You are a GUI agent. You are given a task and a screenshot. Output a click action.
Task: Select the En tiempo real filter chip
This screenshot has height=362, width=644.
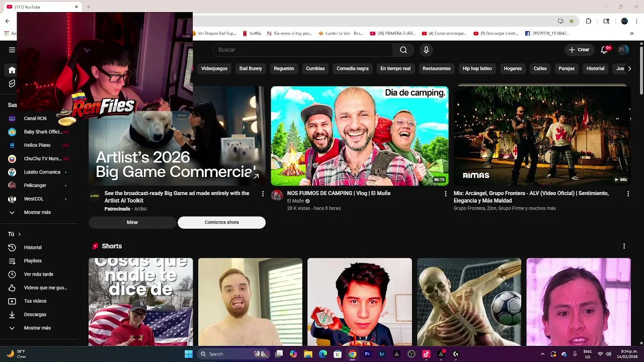click(395, 68)
